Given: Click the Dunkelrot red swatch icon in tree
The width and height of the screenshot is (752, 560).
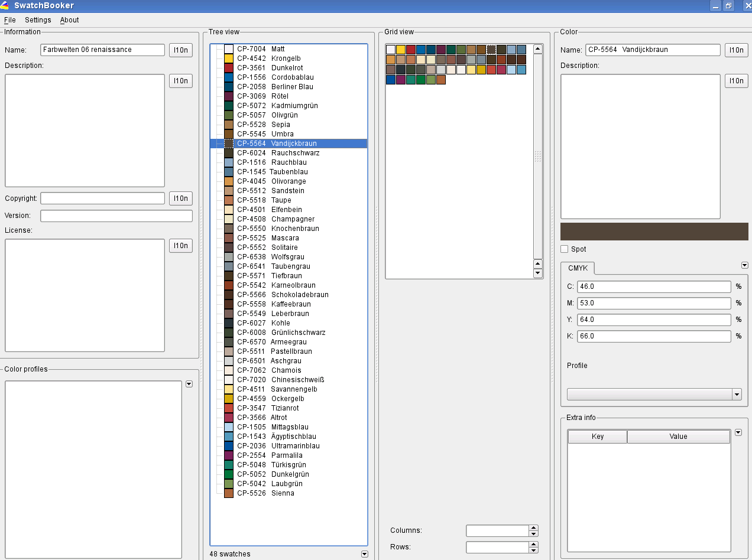Looking at the screenshot, I should [x=229, y=68].
